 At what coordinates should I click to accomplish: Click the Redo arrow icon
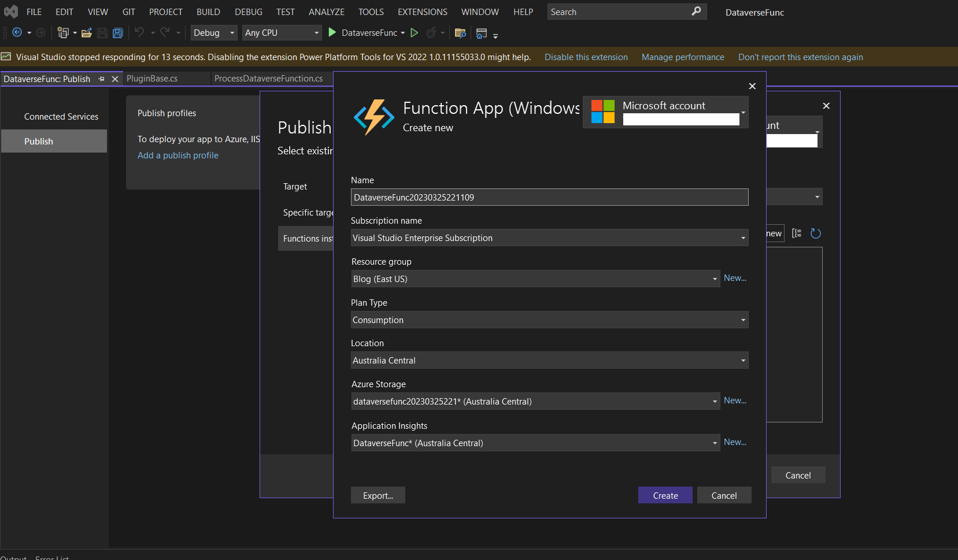click(x=165, y=32)
